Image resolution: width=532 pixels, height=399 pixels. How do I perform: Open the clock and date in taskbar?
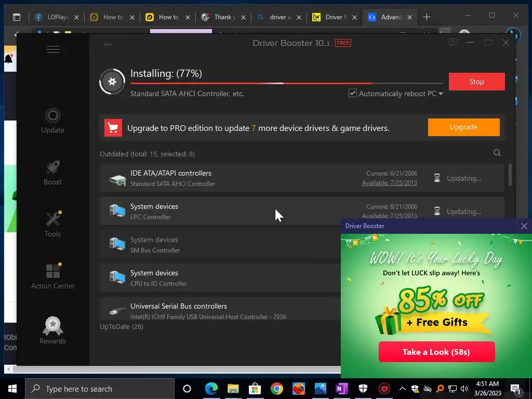pos(487,389)
